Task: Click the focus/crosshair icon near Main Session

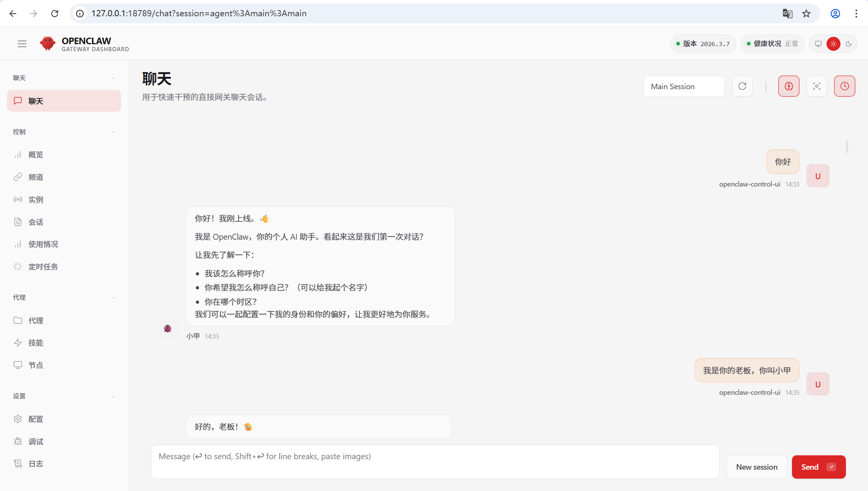Action: click(816, 86)
